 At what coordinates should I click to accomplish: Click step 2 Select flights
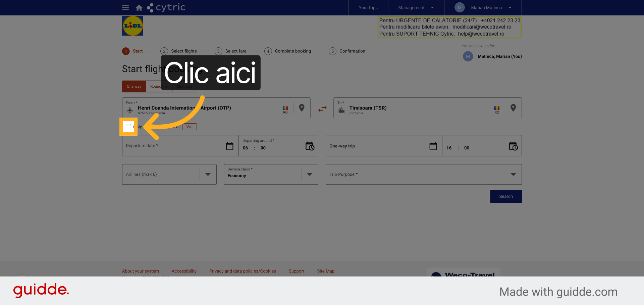[179, 51]
